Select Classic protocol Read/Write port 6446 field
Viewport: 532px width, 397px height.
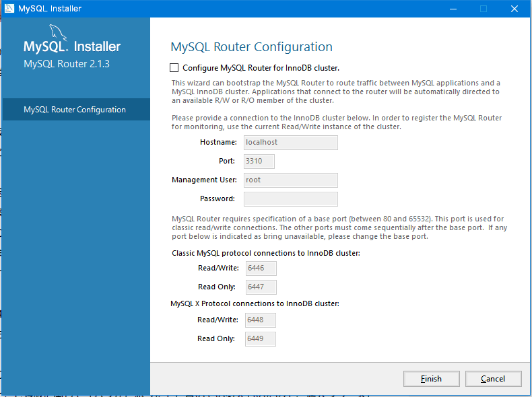pyautogui.click(x=260, y=268)
